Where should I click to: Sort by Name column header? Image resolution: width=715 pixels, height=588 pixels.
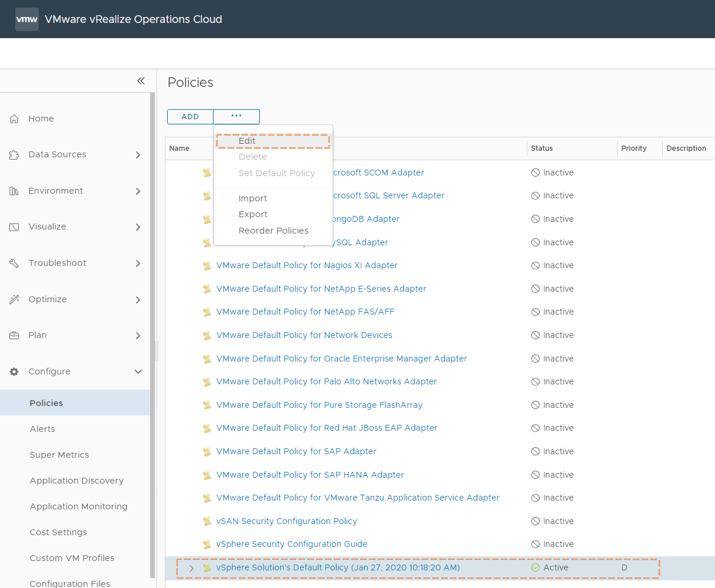(179, 148)
